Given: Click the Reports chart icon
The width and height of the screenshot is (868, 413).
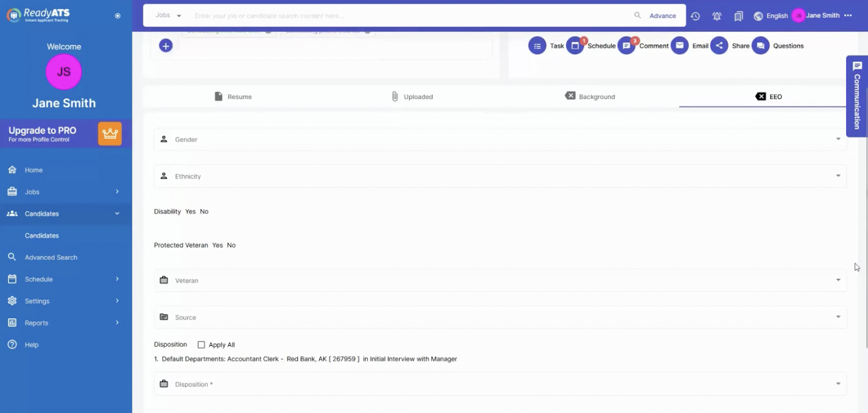Looking at the screenshot, I should [x=12, y=322].
